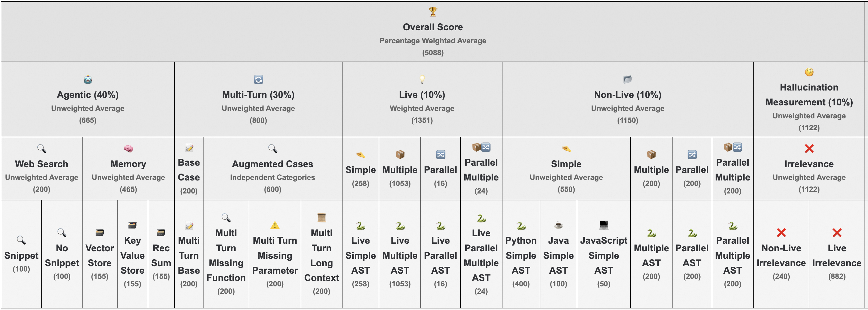Screen dimensions: 868x310
Task: Click the Snippet (100) column header
Action: pos(21,255)
